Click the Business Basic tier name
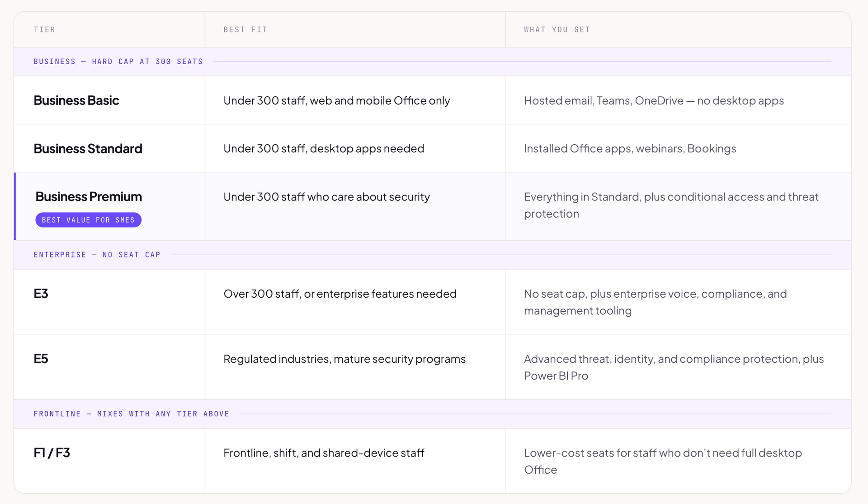This screenshot has height=504, width=868. tap(76, 100)
